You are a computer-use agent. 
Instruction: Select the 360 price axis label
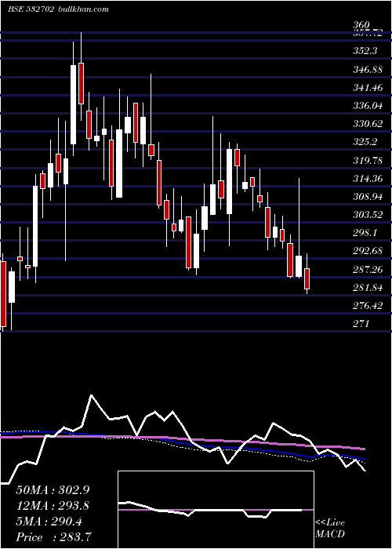tap(361, 25)
